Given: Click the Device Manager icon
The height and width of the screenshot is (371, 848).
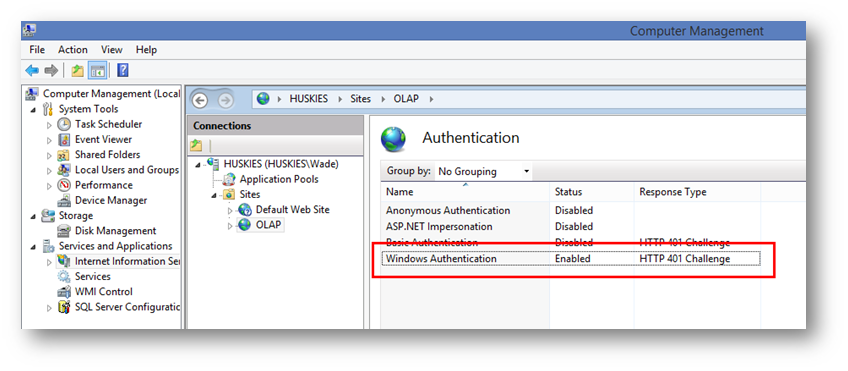Looking at the screenshot, I should 64,201.
